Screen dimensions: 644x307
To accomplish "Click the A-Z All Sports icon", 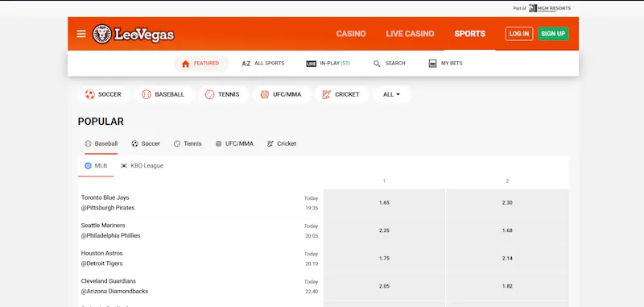I will click(x=246, y=64).
